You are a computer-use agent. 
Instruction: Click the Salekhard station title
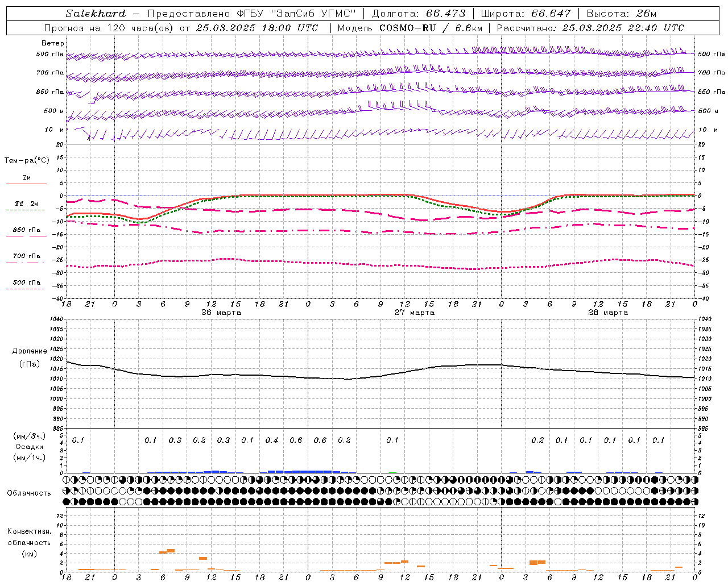click(96, 14)
